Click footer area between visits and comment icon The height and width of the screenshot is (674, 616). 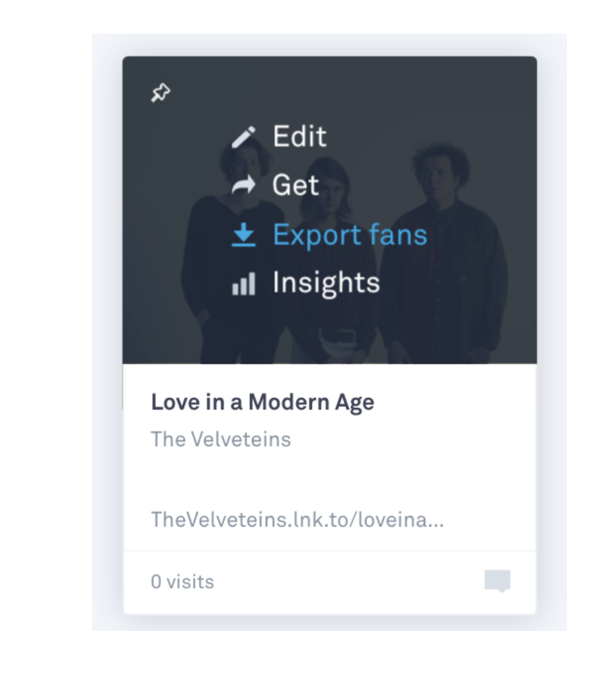pos(350,581)
